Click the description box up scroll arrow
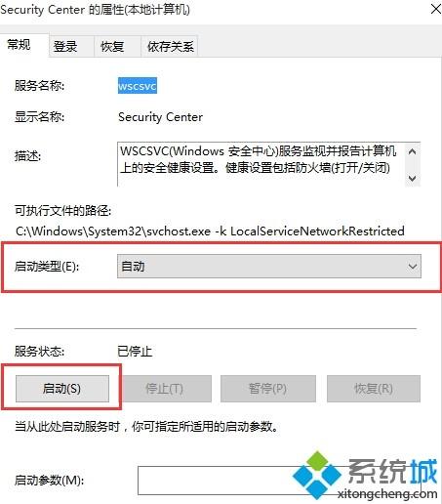The width and height of the screenshot is (442, 504). pyautogui.click(x=413, y=151)
